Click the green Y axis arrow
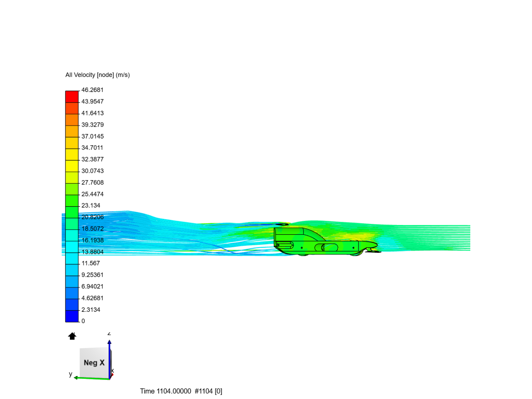Screen dimensions: 532x399 point(92,378)
